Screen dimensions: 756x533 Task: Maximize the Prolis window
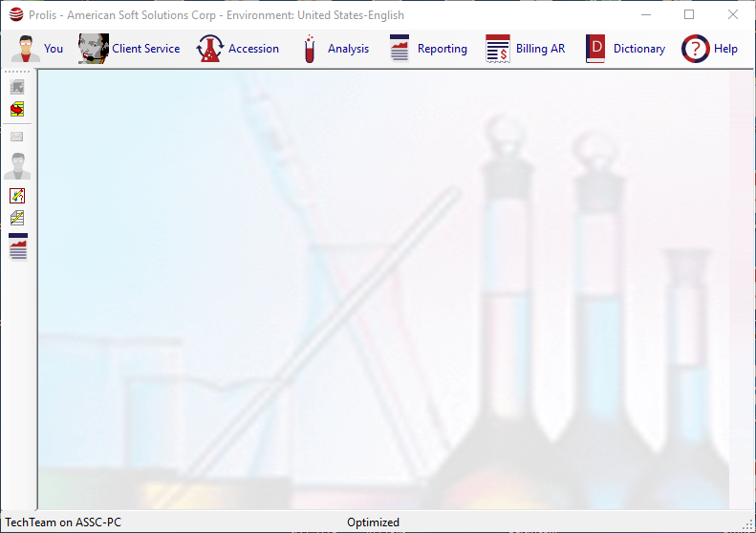pyautogui.click(x=689, y=15)
